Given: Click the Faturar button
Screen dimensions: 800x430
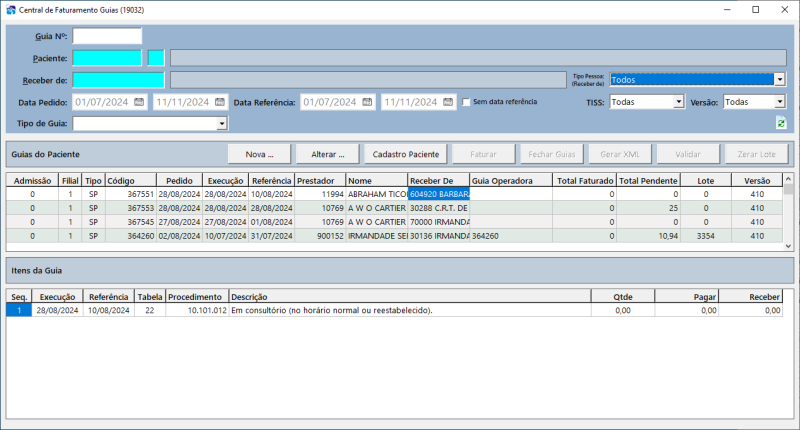Looking at the screenshot, I should click(483, 154).
